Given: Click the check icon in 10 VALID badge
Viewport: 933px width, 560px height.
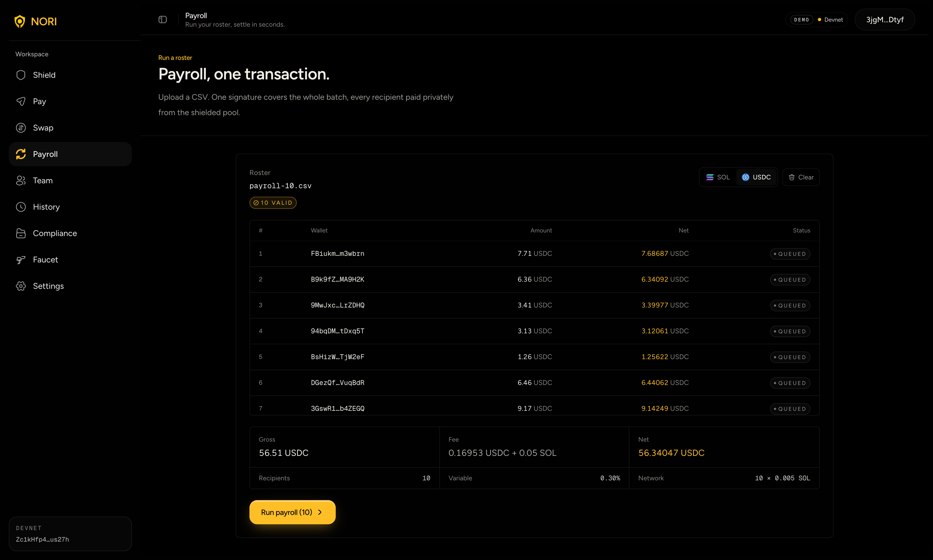Looking at the screenshot, I should tap(256, 203).
